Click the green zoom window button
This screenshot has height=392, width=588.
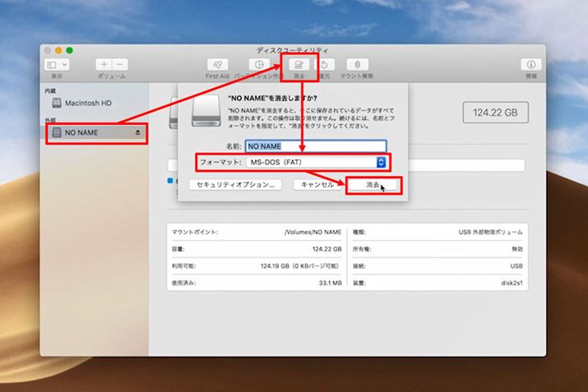click(x=69, y=50)
